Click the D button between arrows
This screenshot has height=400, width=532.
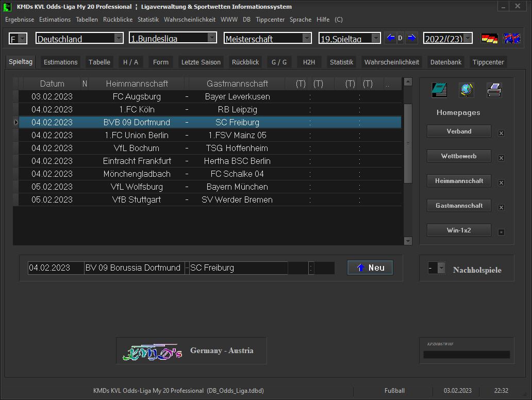[401, 38]
